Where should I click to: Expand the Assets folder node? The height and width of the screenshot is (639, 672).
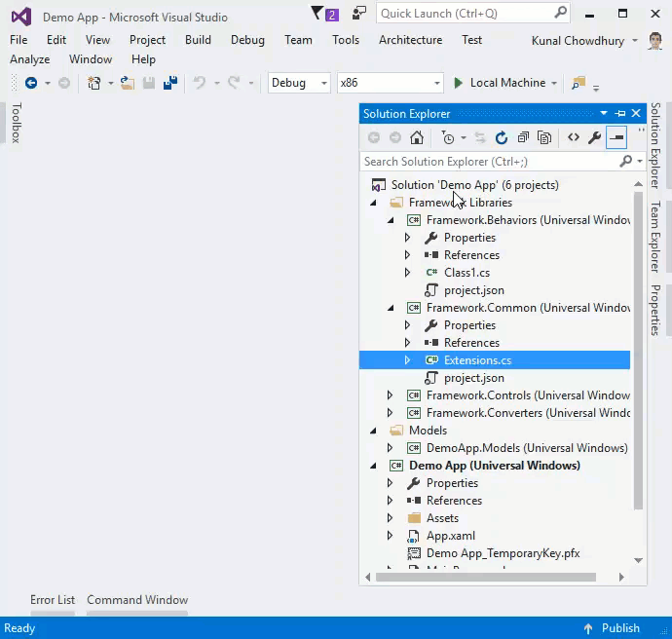click(390, 517)
